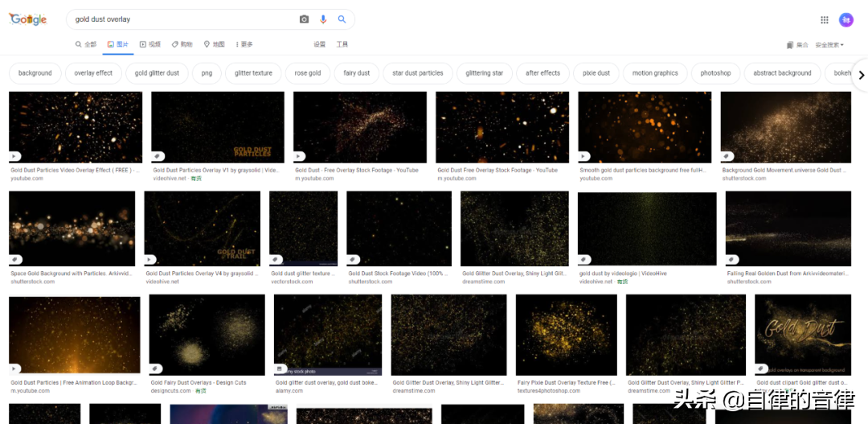Open alamy gold glitter dust overlay thumbnail
The height and width of the screenshot is (424, 868).
click(328, 335)
